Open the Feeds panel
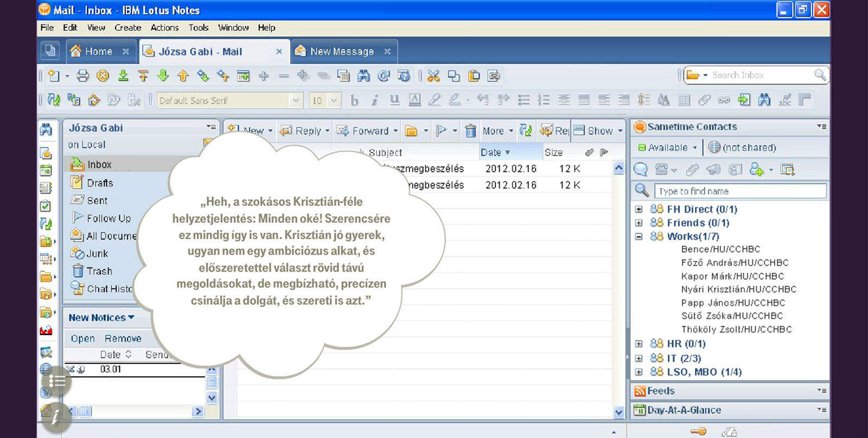The image size is (868, 438). 730,391
